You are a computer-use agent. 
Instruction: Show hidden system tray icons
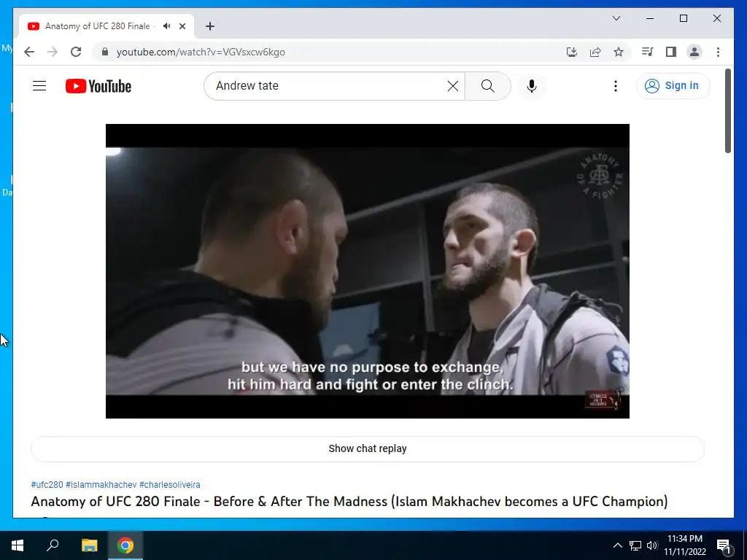617,545
